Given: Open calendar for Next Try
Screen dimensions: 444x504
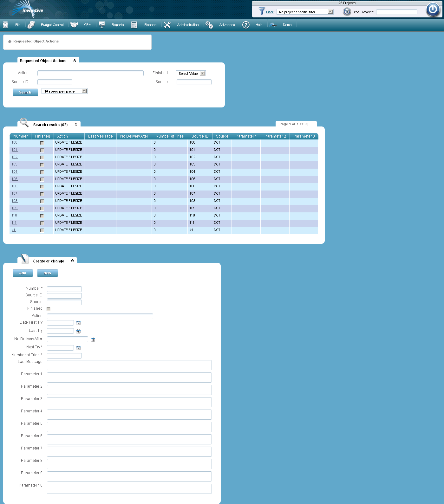Looking at the screenshot, I should pyautogui.click(x=78, y=348).
